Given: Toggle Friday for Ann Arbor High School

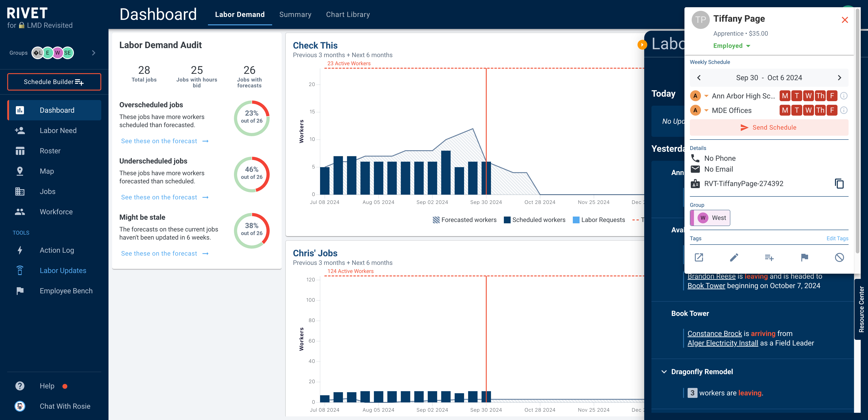Looking at the screenshot, I should point(832,96).
